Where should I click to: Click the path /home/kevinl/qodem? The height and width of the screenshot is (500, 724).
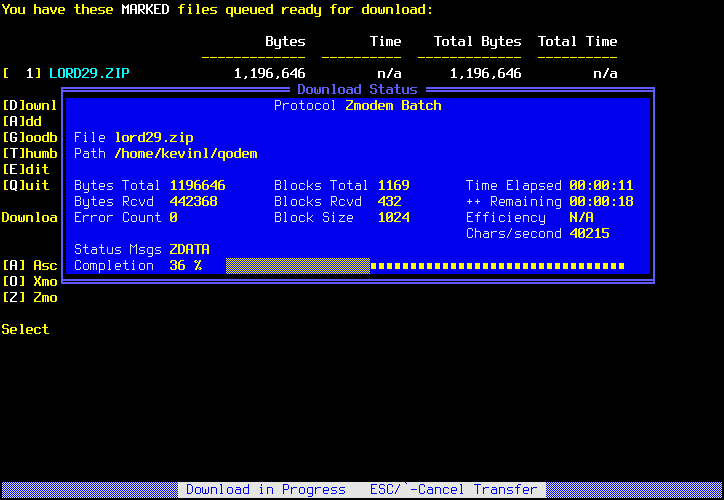pos(186,153)
